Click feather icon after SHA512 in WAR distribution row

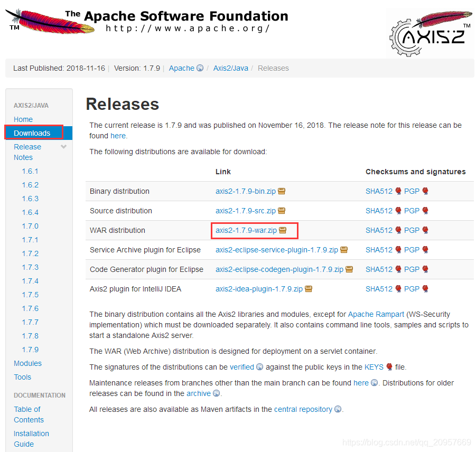(x=398, y=230)
